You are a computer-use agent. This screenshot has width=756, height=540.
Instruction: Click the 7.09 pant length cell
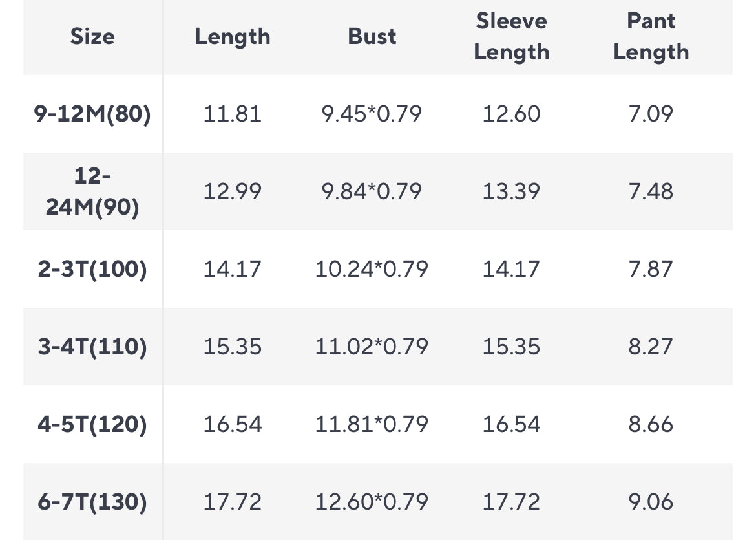(x=651, y=114)
